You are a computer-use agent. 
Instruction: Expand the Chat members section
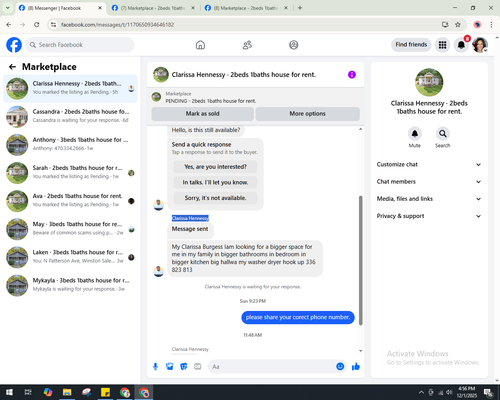(x=429, y=182)
